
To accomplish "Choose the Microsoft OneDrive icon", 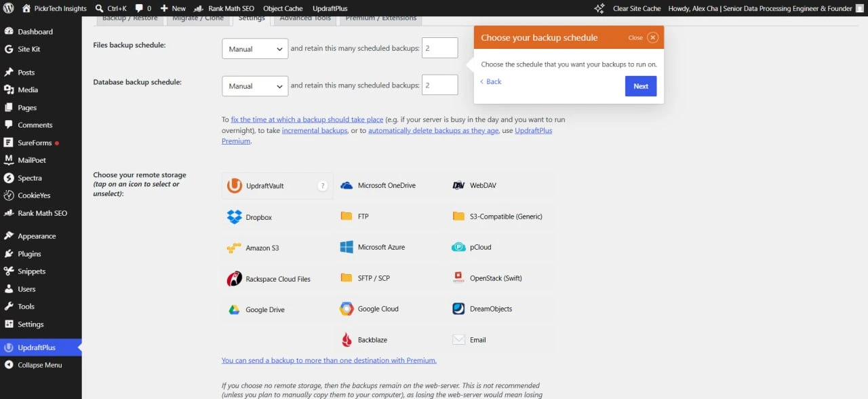I will [x=347, y=185].
